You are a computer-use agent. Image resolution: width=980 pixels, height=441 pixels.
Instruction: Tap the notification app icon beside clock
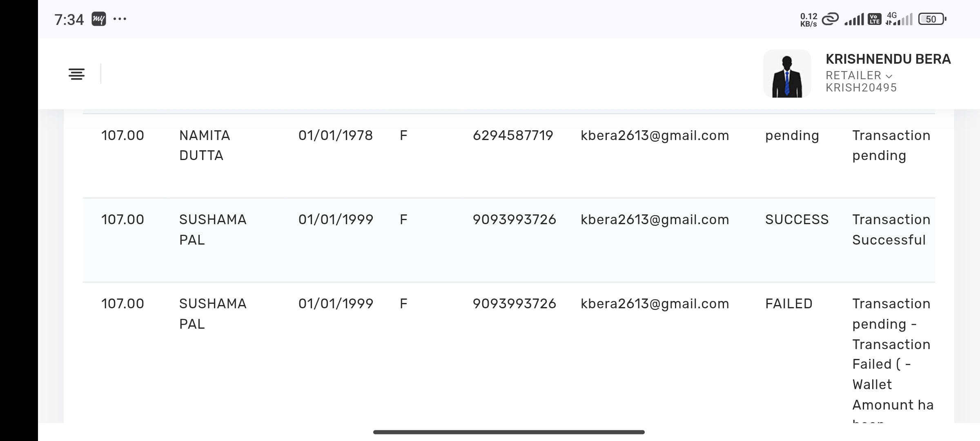(x=99, y=19)
